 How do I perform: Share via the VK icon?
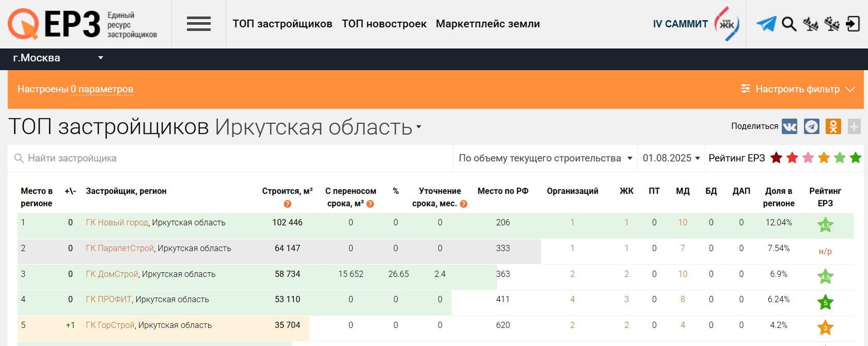point(789,126)
